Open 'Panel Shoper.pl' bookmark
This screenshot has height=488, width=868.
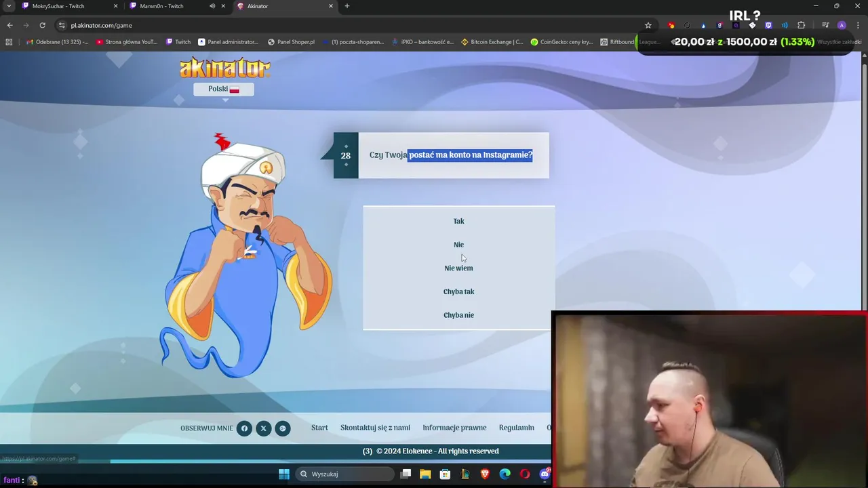[x=291, y=41]
